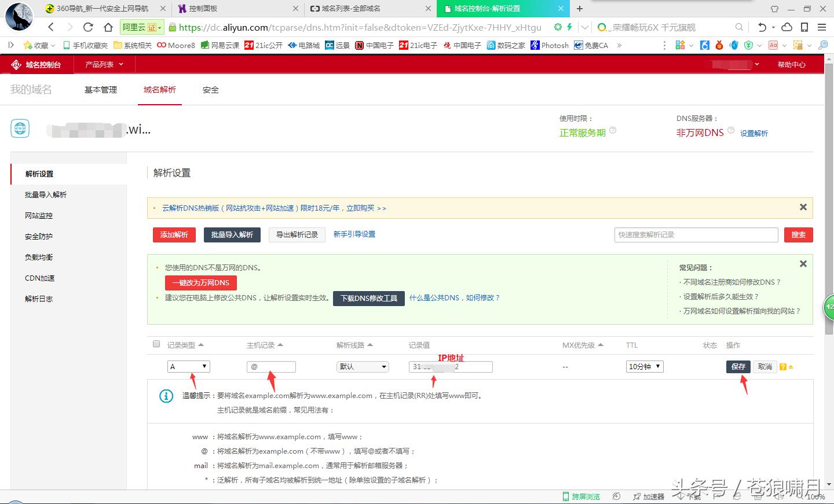Open the 产品列表 dropdown in red navbar

click(103, 64)
